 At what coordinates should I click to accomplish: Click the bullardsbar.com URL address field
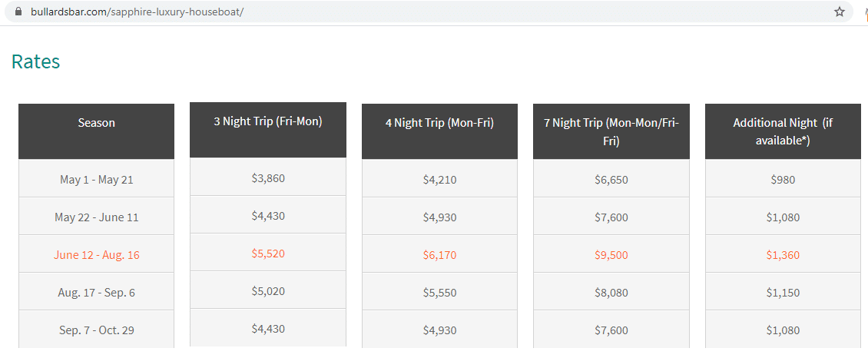pos(421,12)
